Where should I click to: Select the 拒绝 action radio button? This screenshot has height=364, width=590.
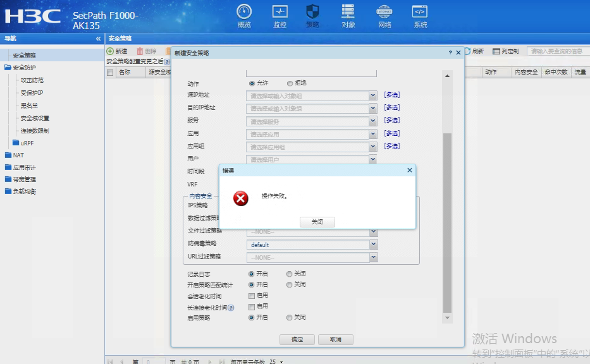coord(290,83)
